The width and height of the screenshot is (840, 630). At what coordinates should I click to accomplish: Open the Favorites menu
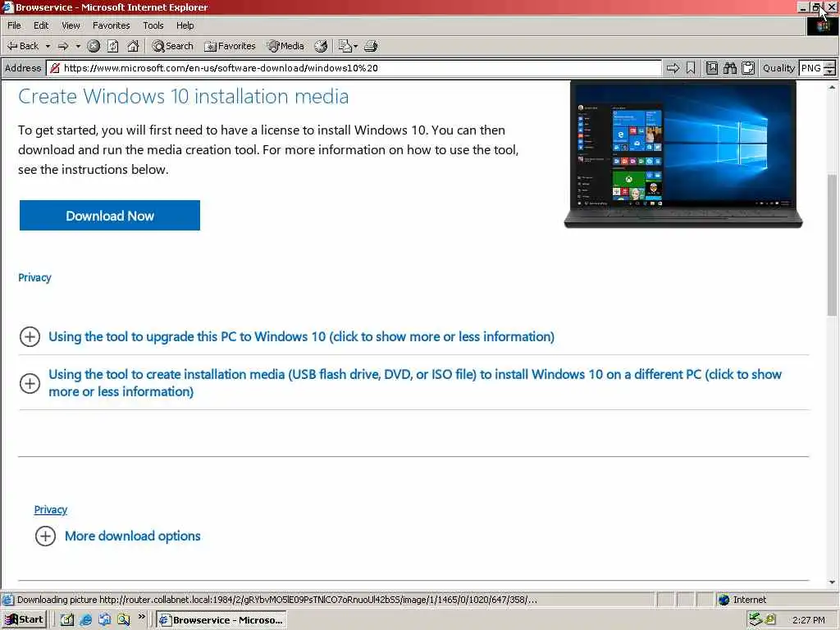[112, 25]
